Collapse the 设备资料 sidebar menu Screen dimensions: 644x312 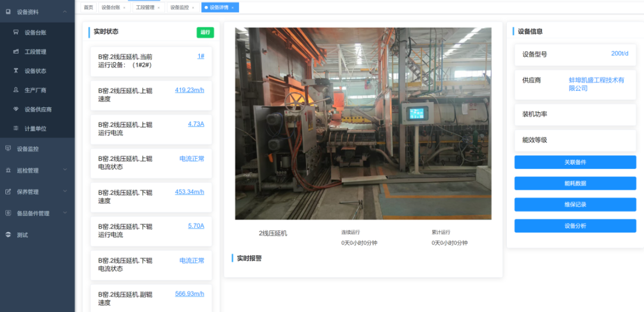click(64, 11)
